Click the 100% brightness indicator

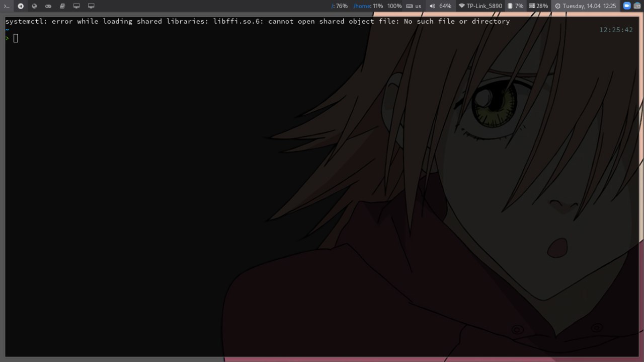point(394,6)
